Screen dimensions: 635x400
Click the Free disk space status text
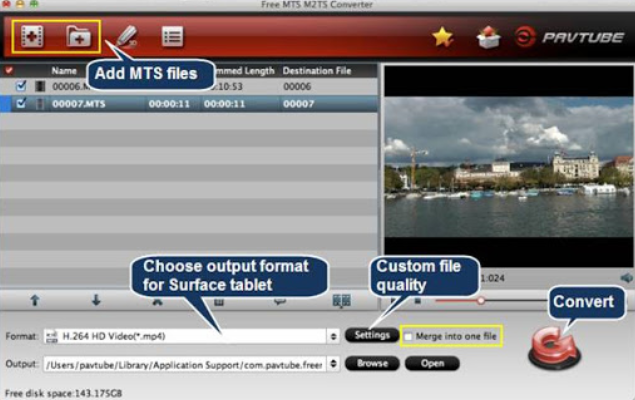(x=63, y=393)
